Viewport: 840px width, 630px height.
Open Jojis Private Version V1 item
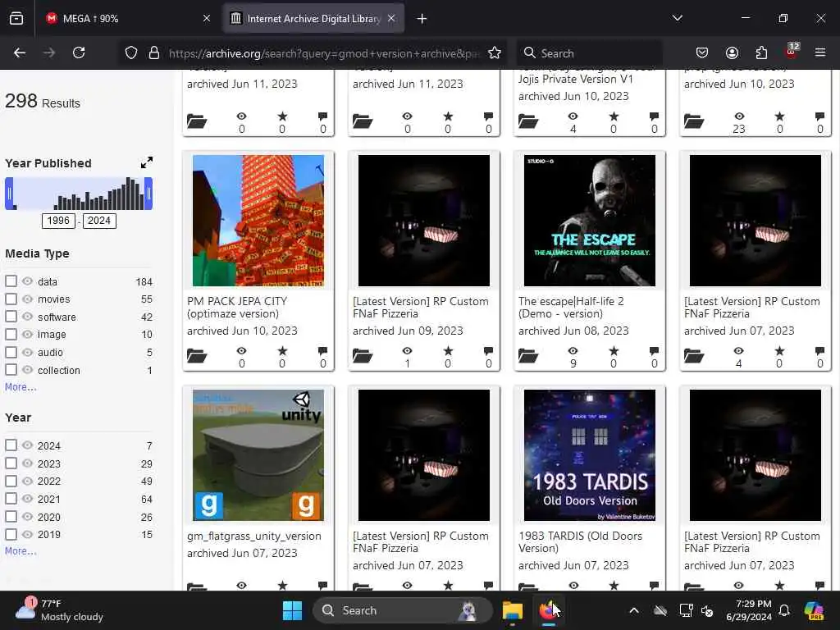pos(576,79)
